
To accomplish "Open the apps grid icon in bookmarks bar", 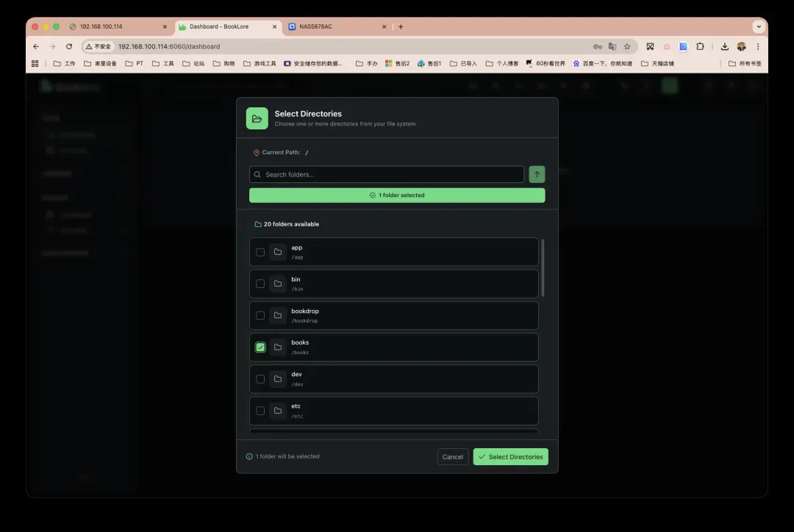I will coord(35,64).
